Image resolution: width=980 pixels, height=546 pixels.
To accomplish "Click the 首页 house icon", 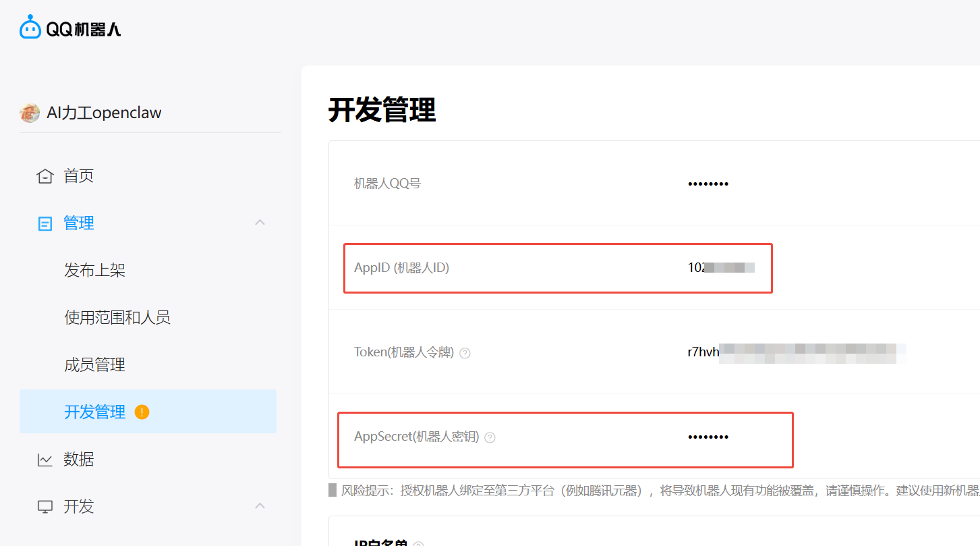I will 45,176.
